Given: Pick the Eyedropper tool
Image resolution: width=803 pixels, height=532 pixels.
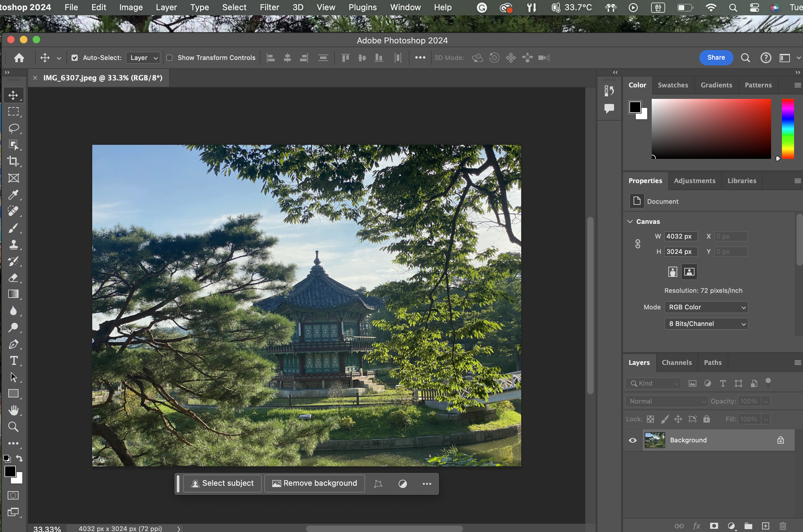Looking at the screenshot, I should [x=14, y=195].
